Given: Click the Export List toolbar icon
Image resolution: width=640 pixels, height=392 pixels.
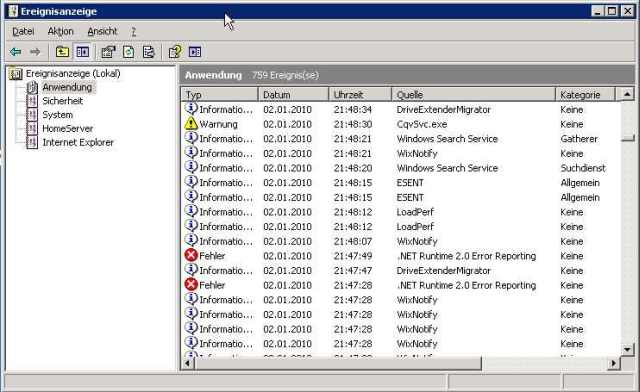Looking at the screenshot, I should [x=149, y=52].
